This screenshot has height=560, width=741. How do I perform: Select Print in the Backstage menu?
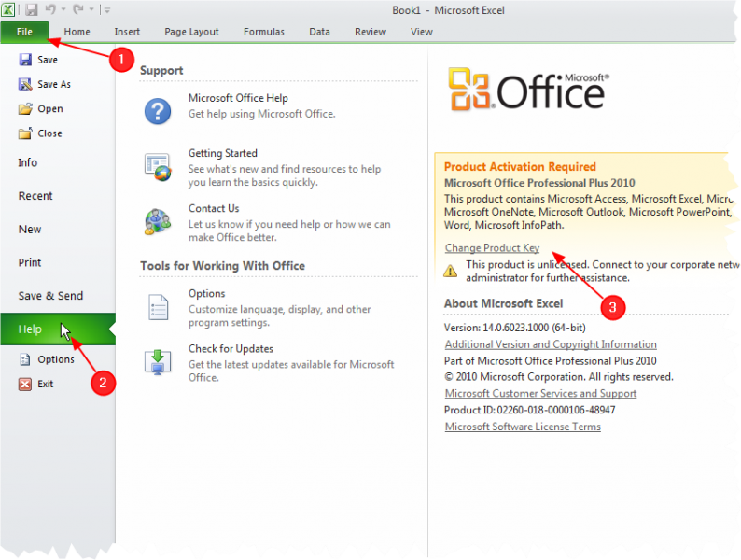30,263
